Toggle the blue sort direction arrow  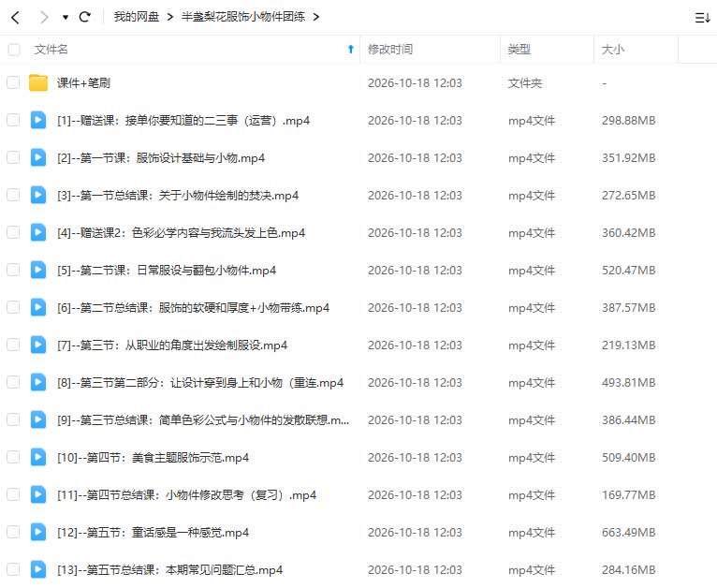(351, 49)
